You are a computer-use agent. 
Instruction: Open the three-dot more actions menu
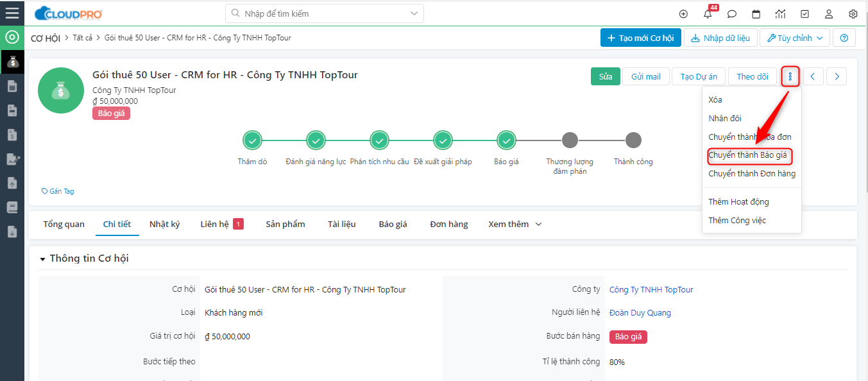790,76
